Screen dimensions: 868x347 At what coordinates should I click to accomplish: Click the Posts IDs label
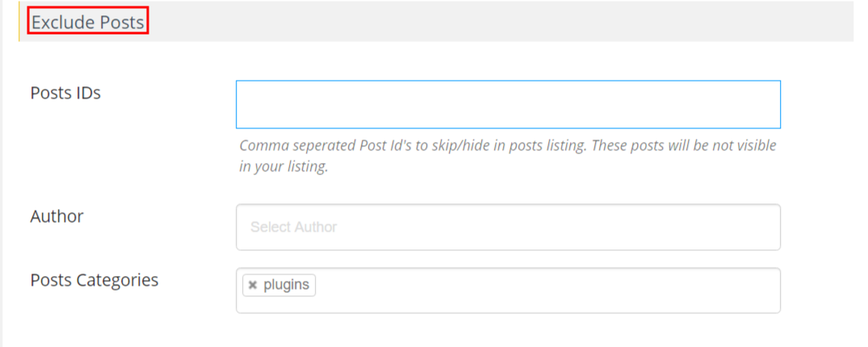pyautogui.click(x=65, y=93)
